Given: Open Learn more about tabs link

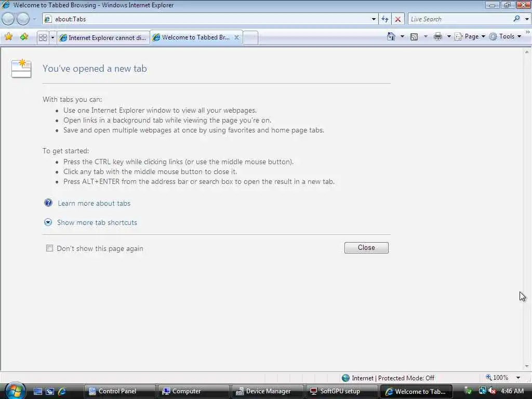Looking at the screenshot, I should click(94, 203).
